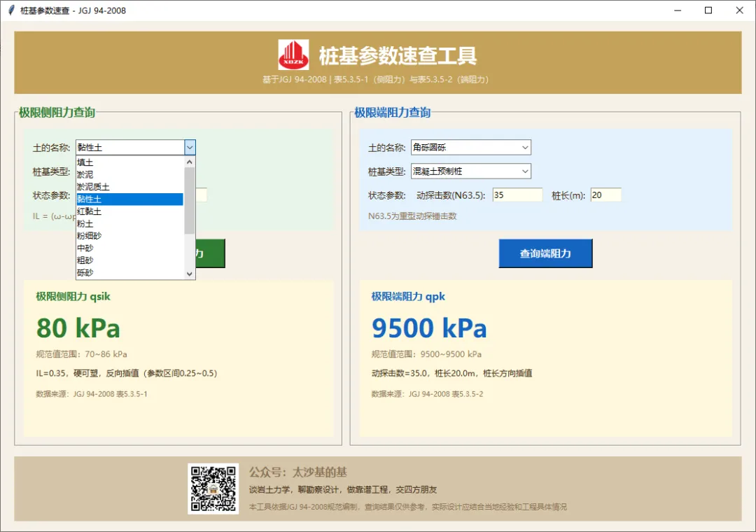Select 填土 from the dropdown list

coord(129,162)
